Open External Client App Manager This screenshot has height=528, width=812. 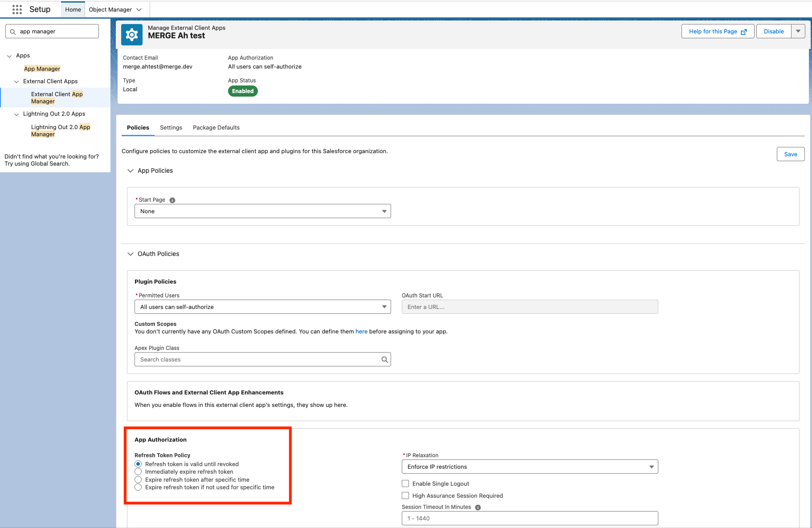tap(57, 97)
